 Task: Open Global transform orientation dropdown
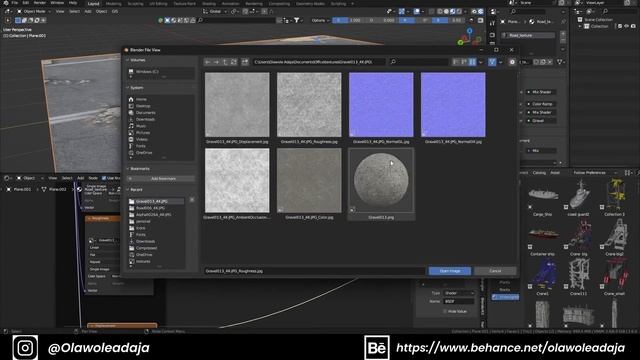[x=216, y=11]
